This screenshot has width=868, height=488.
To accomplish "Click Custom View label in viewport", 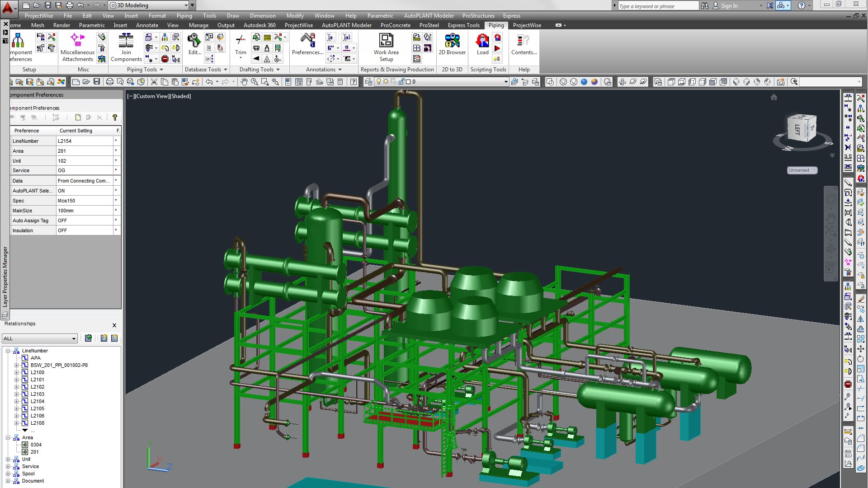I will [151, 96].
